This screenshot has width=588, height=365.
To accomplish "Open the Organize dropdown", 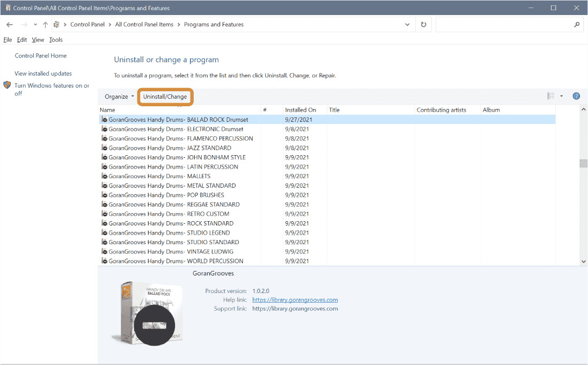I will tap(119, 97).
